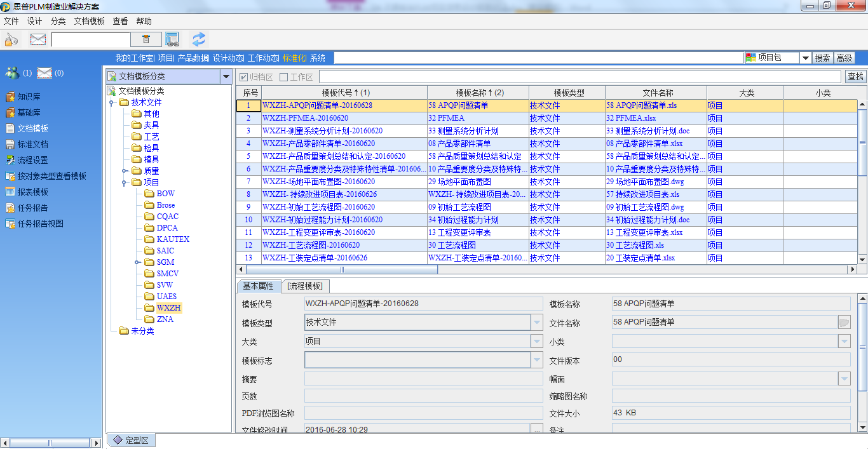868x449 pixels.
Task: Click the 查找 button
Action: (855, 77)
